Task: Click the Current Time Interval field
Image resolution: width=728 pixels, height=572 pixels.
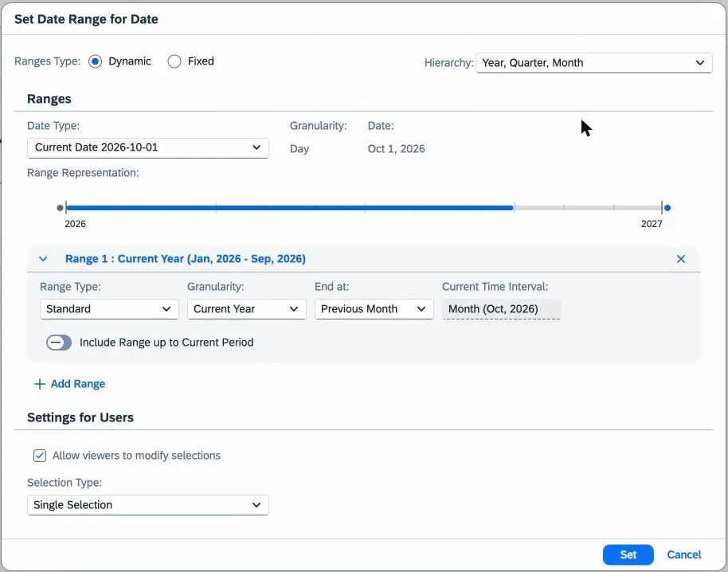Action: 502,309
